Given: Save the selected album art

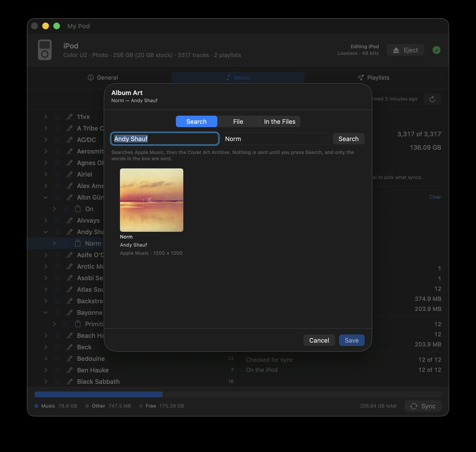Looking at the screenshot, I should click(352, 340).
